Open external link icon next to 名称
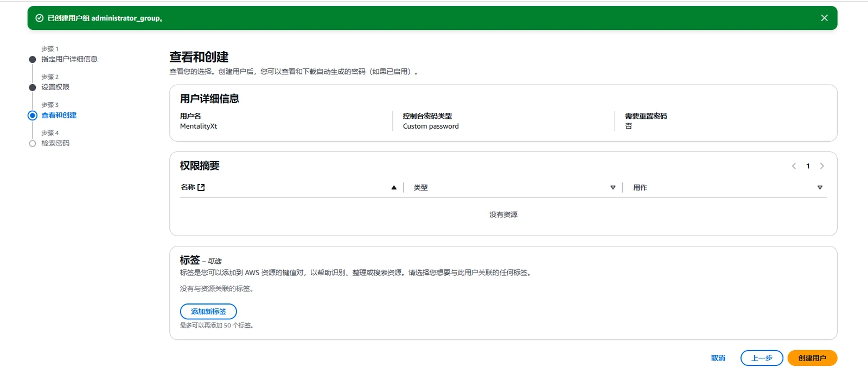 [x=201, y=187]
